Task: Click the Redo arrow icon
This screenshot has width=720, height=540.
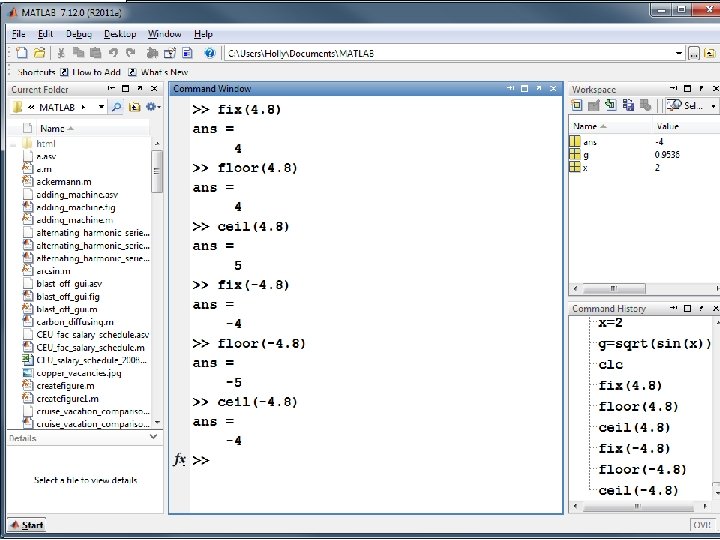Action: tap(131, 53)
